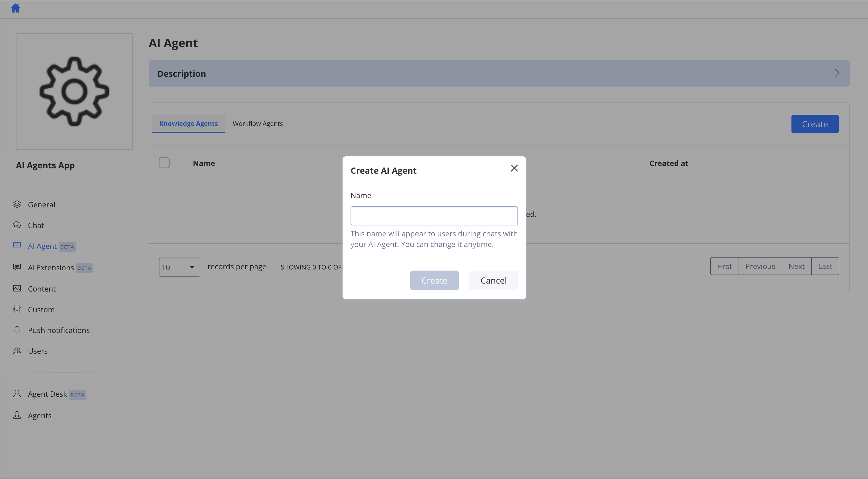Open Content in sidebar menu
This screenshot has height=479, width=868.
42,289
